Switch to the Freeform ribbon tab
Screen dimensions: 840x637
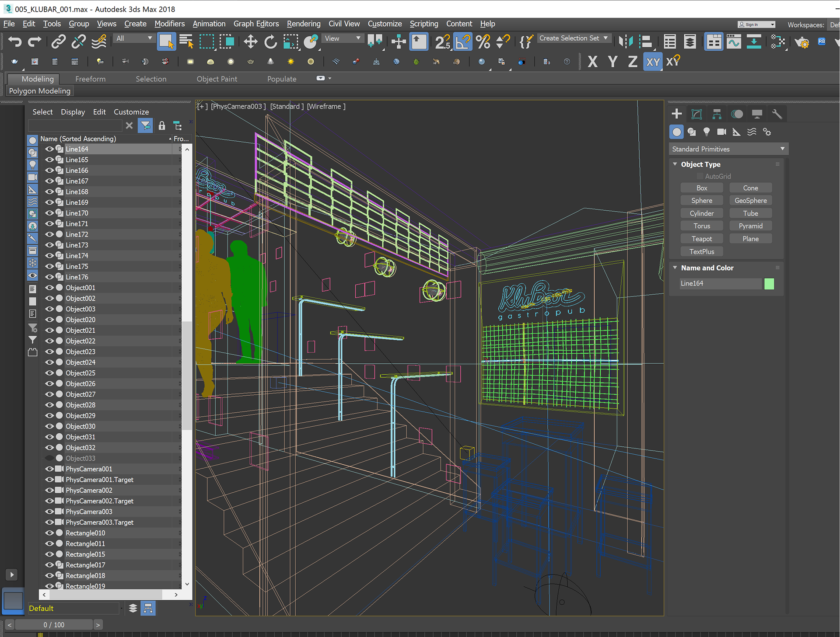[x=90, y=79]
